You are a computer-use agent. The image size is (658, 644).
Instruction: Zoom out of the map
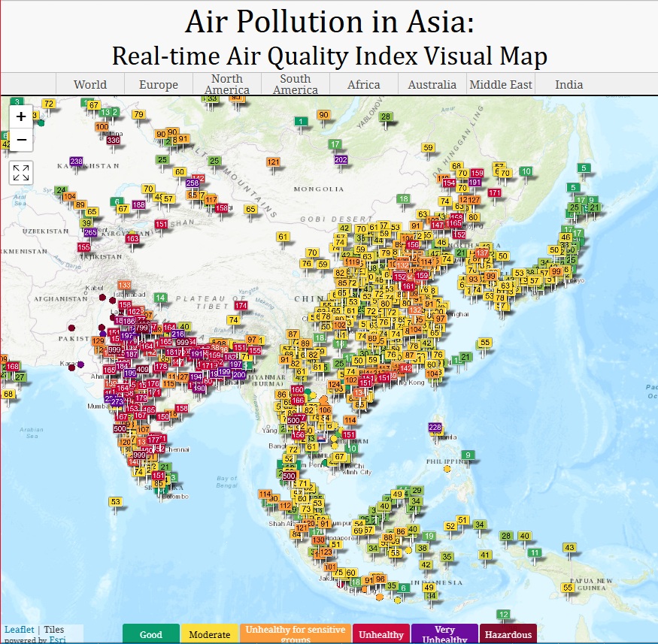[21, 140]
